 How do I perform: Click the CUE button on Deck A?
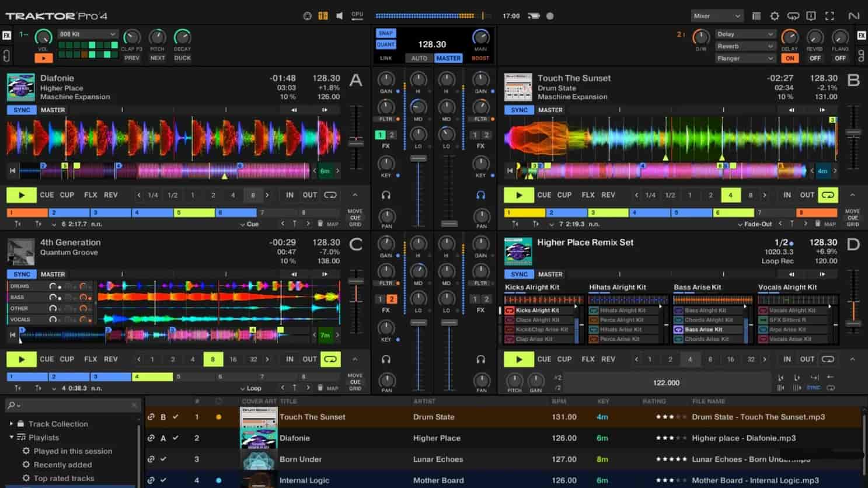47,194
